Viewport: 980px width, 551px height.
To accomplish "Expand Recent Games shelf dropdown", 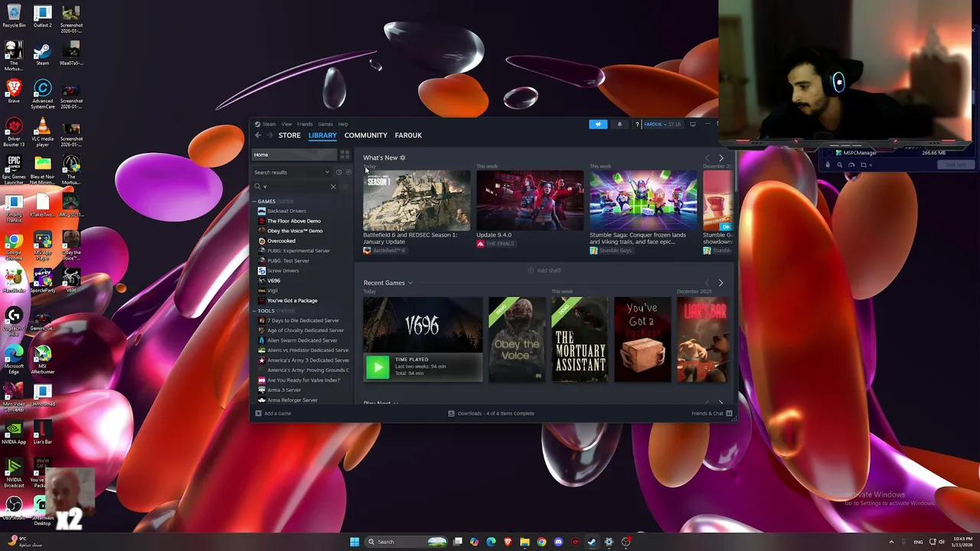I will pos(410,283).
